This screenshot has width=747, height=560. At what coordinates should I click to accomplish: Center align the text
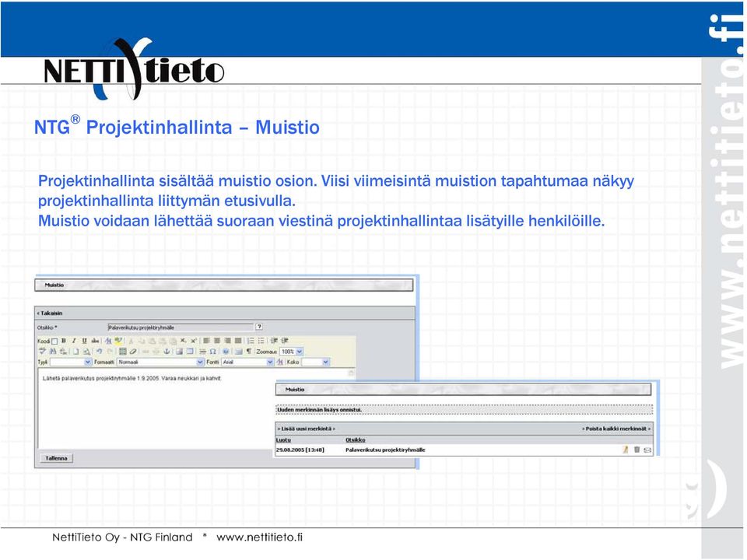(x=217, y=341)
